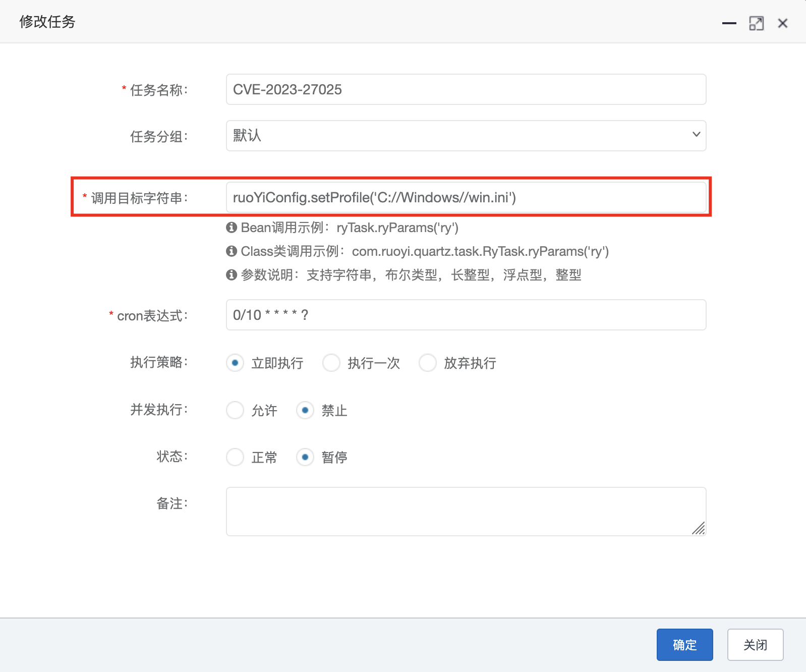806x672 pixels.
Task: Click the 调用目标字符串 label
Action: (139, 198)
